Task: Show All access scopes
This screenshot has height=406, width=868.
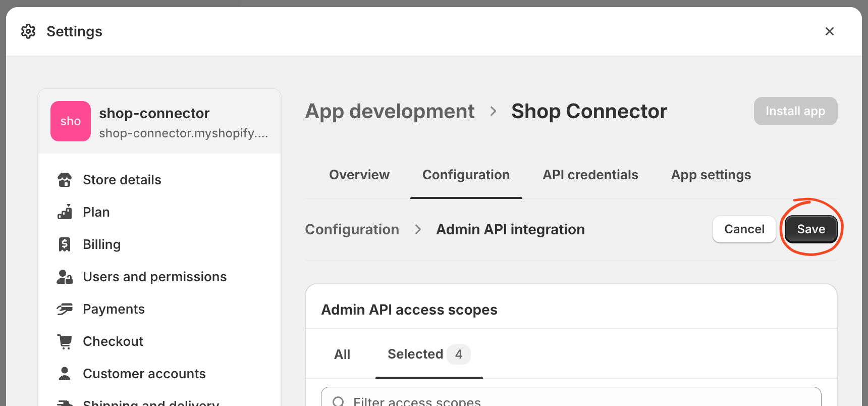Action: click(x=342, y=354)
